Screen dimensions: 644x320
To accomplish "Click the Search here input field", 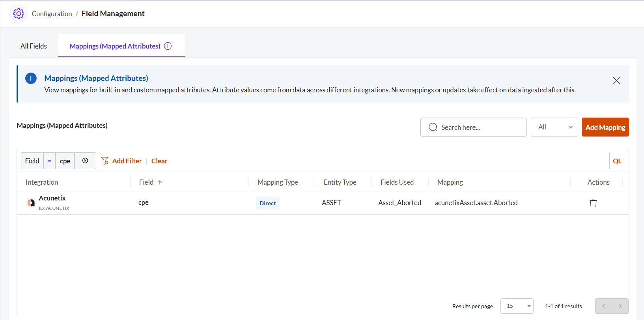I will (x=473, y=127).
